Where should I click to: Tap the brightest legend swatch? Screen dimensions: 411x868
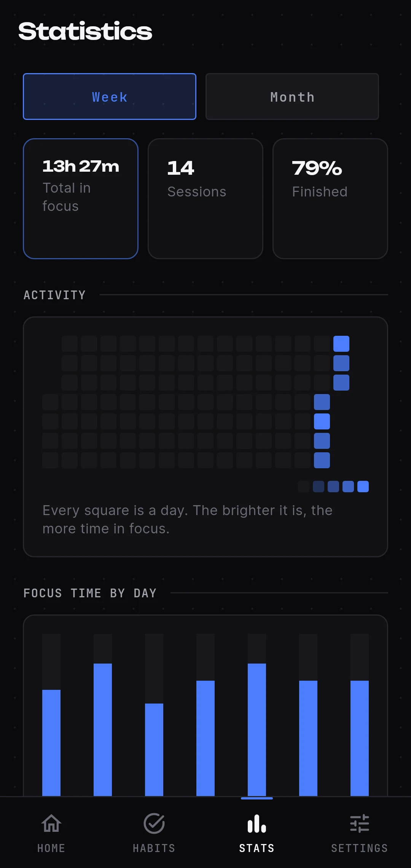pyautogui.click(x=363, y=487)
